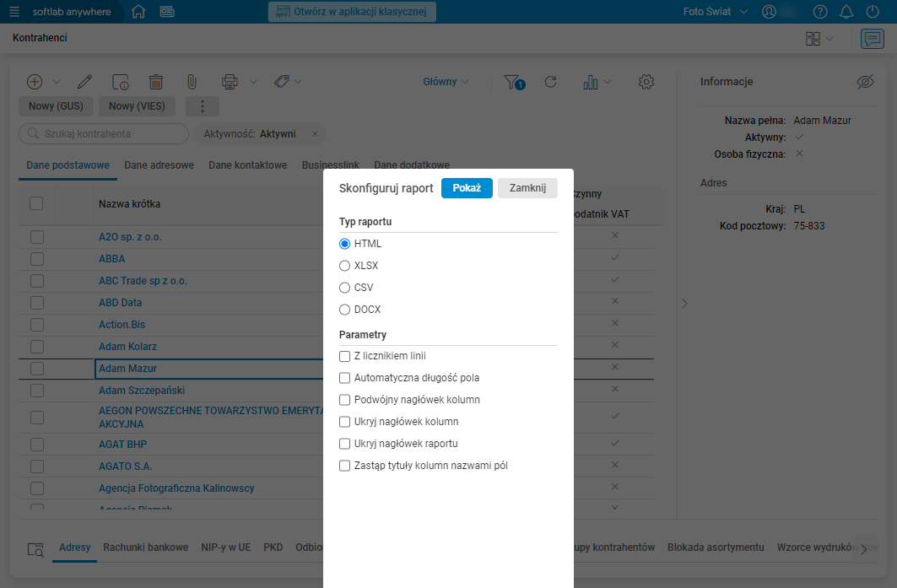This screenshot has width=897, height=588.
Task: Open the Foto Świat company dropdown
Action: pos(716,12)
